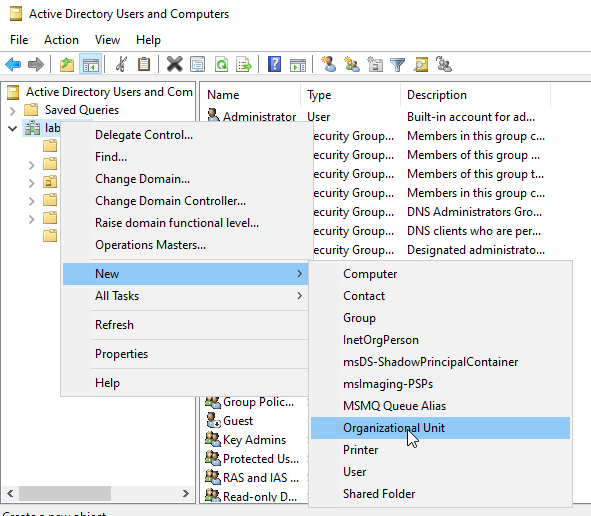Select the New menu entry
Viewport: 591px width, 516px height.
point(185,274)
